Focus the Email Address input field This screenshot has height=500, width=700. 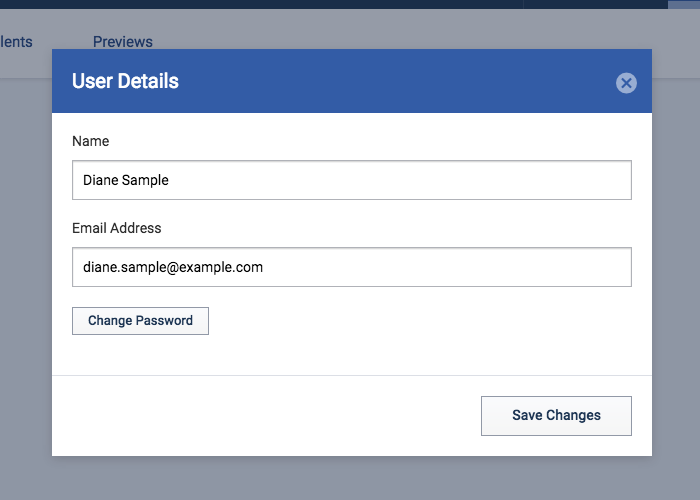(352, 267)
